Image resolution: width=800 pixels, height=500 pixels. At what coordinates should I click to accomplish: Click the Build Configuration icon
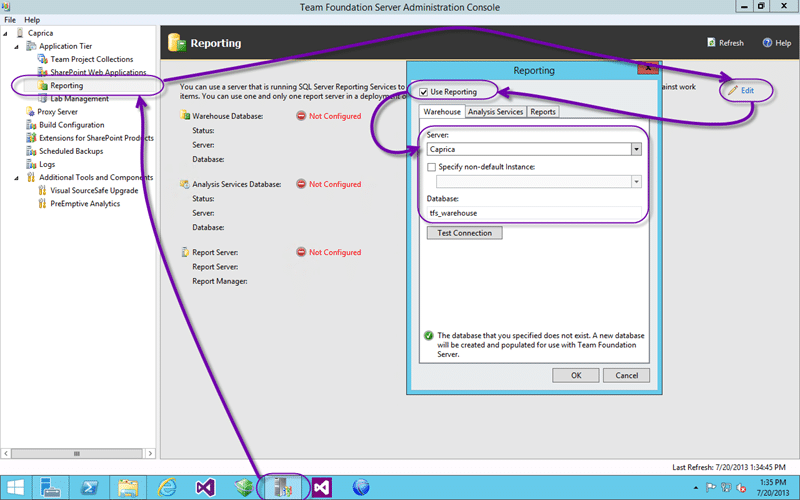click(31, 125)
